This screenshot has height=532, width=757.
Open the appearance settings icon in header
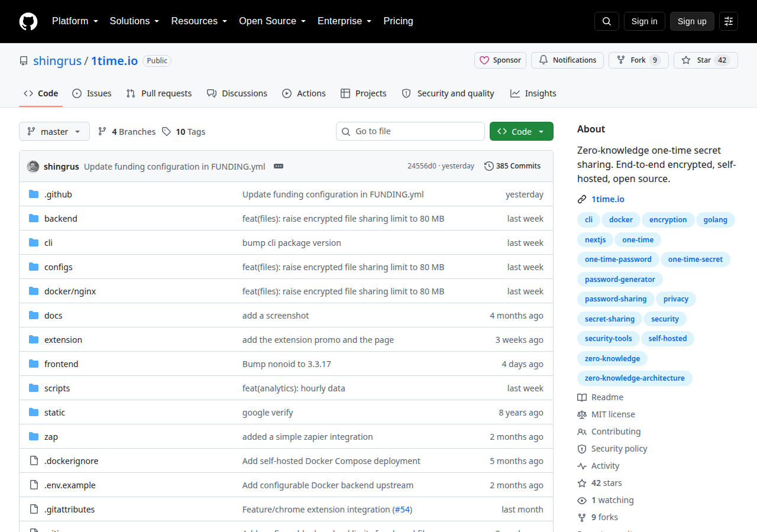(x=729, y=21)
